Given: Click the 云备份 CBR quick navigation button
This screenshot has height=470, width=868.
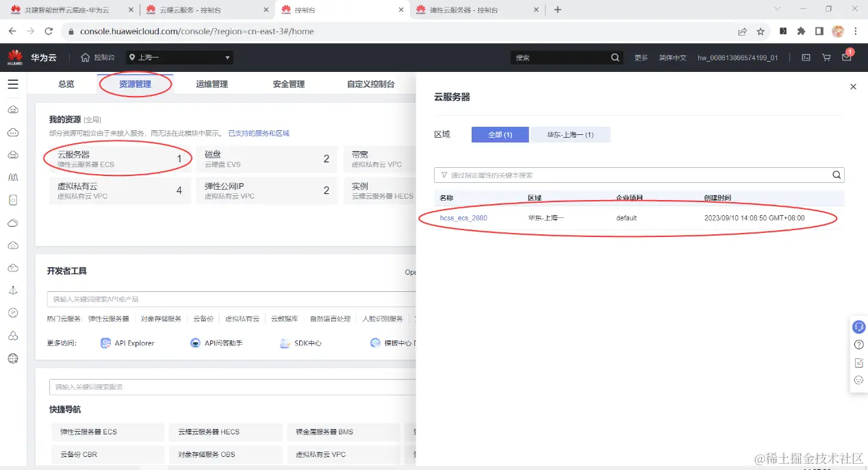Looking at the screenshot, I should point(107,454).
